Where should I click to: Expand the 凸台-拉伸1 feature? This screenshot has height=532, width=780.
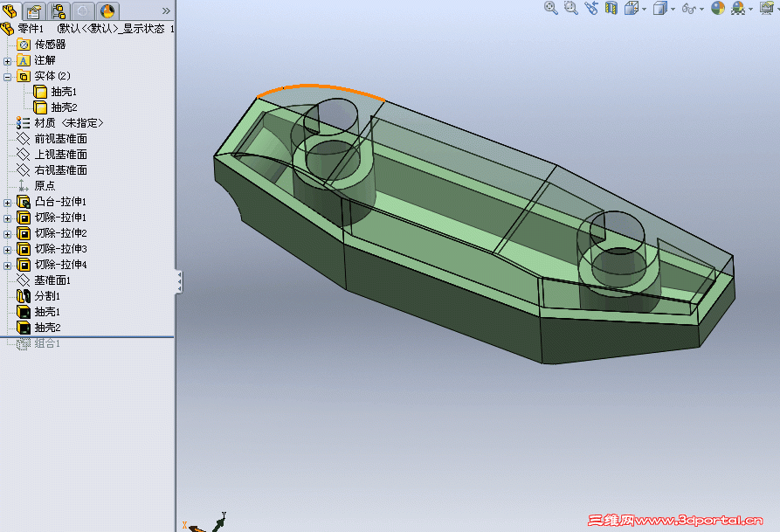(x=8, y=203)
